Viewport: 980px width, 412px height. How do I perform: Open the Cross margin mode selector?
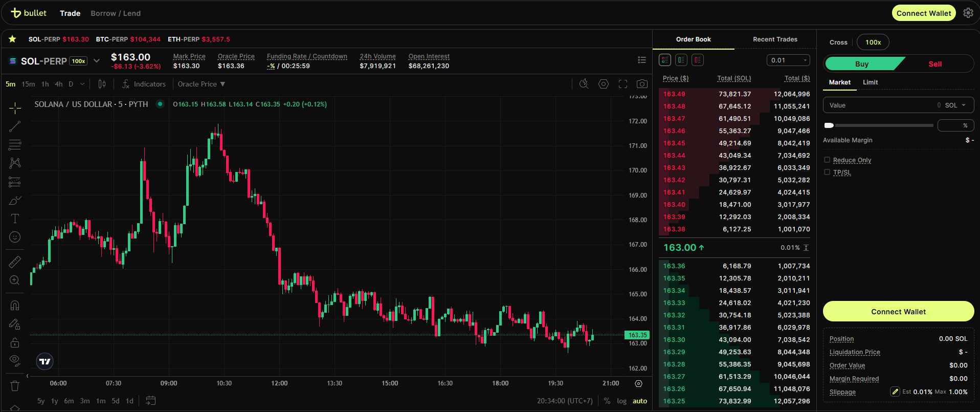[838, 42]
